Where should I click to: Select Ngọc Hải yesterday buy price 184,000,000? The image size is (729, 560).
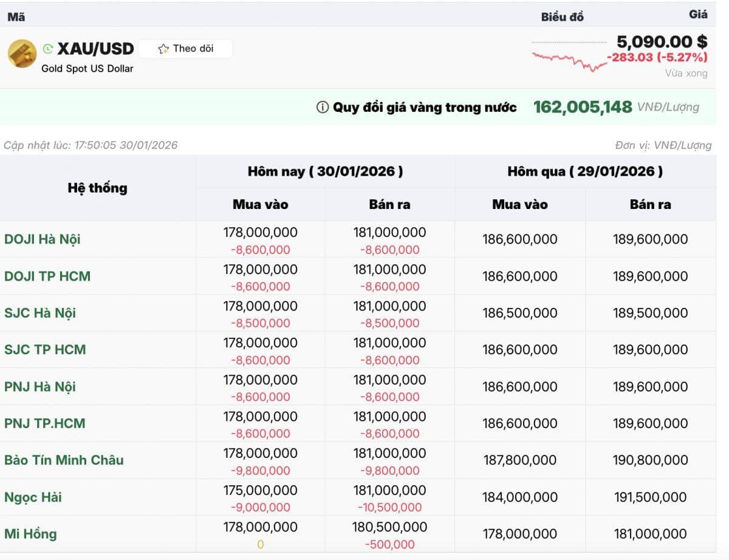520,497
